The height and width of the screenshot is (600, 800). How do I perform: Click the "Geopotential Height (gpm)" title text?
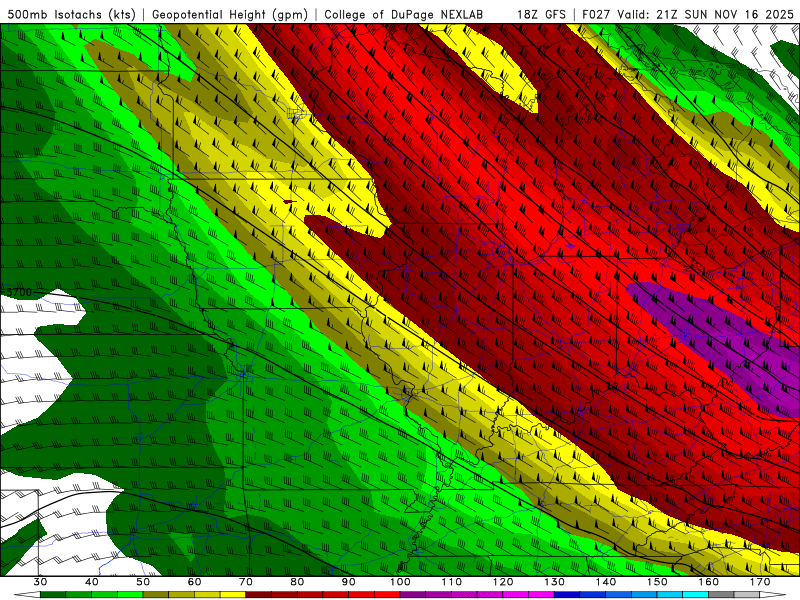(x=230, y=14)
